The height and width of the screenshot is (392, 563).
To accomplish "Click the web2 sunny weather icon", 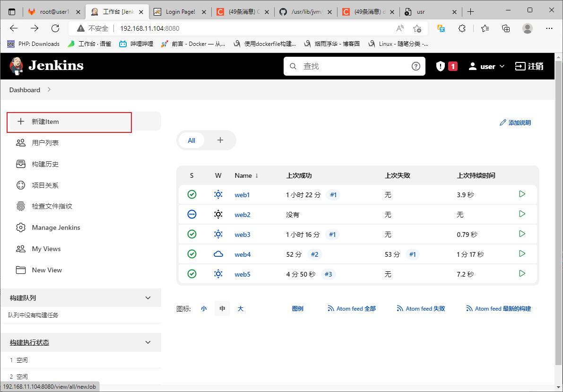I will (x=218, y=215).
